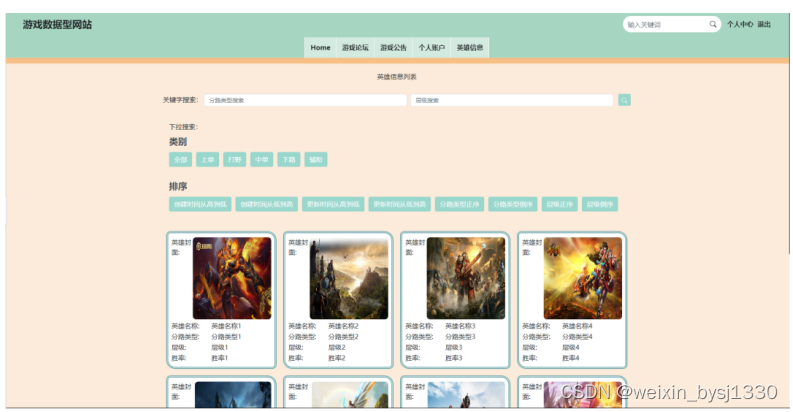
Task: Click the 层级4 value
Action: (x=571, y=347)
